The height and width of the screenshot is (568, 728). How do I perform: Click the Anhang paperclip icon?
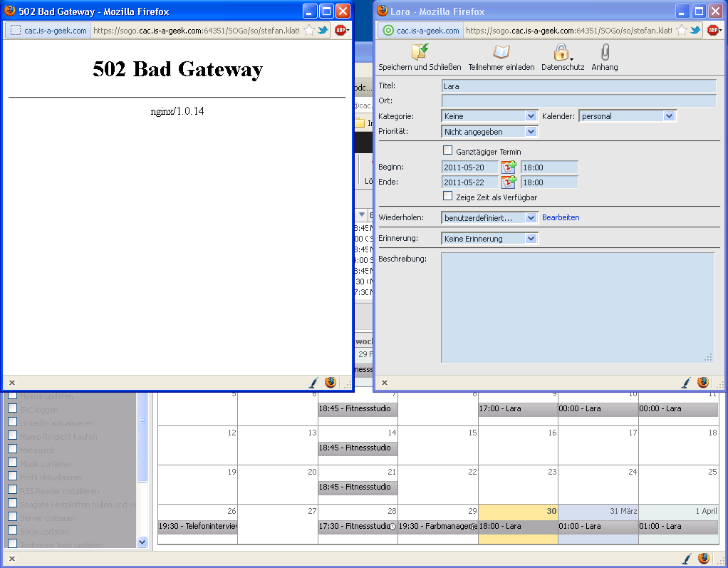(x=605, y=53)
